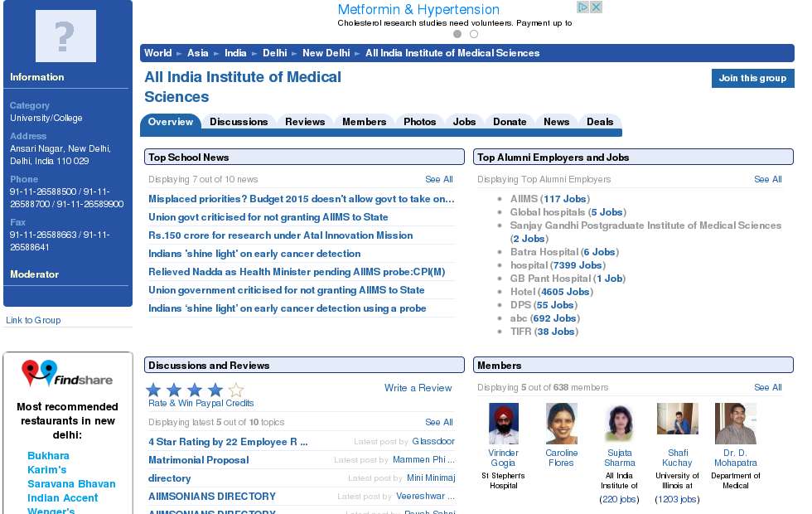812x514 pixels.
Task: Click Sujata Sharma's 220 jobs link
Action: tap(620, 499)
